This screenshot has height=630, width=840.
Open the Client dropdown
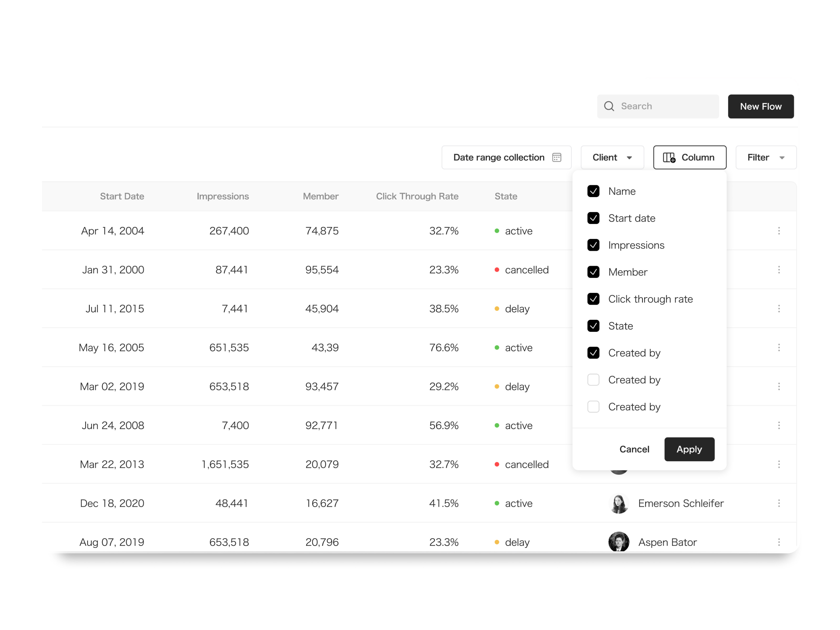612,157
